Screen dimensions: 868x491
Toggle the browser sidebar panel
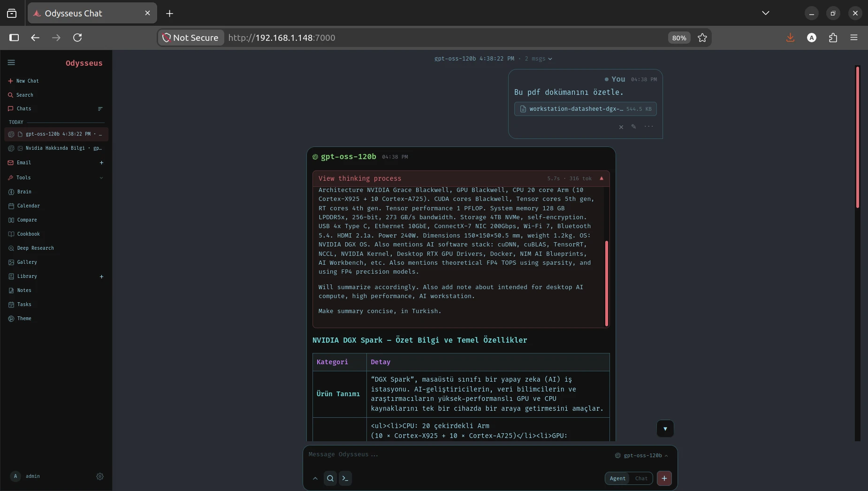click(14, 38)
